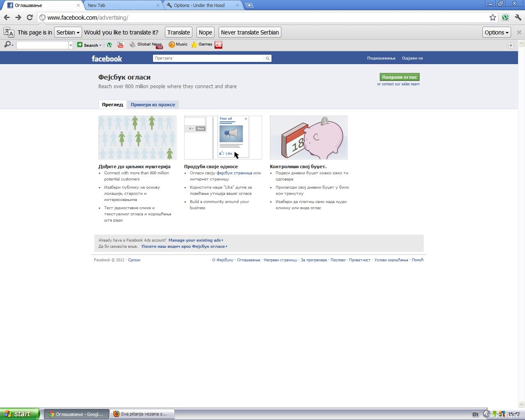
Task: Click Never translate Serbian
Action: [x=250, y=32]
